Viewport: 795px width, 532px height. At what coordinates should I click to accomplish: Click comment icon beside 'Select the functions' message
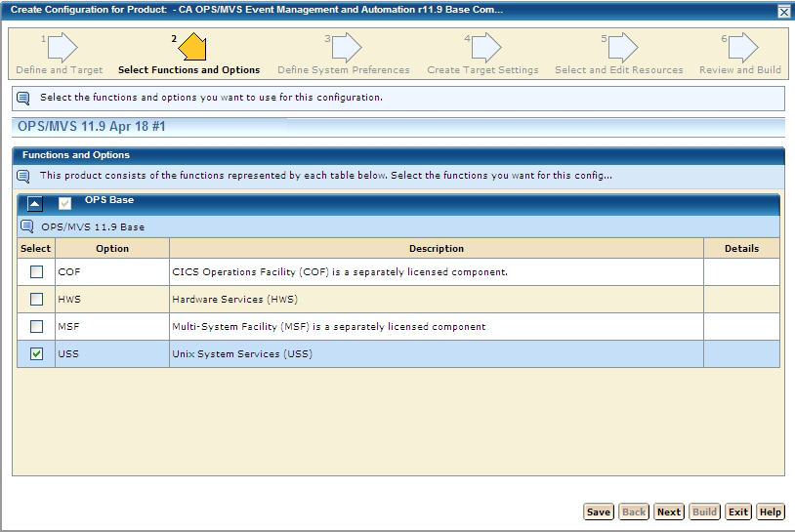pyautogui.click(x=23, y=98)
